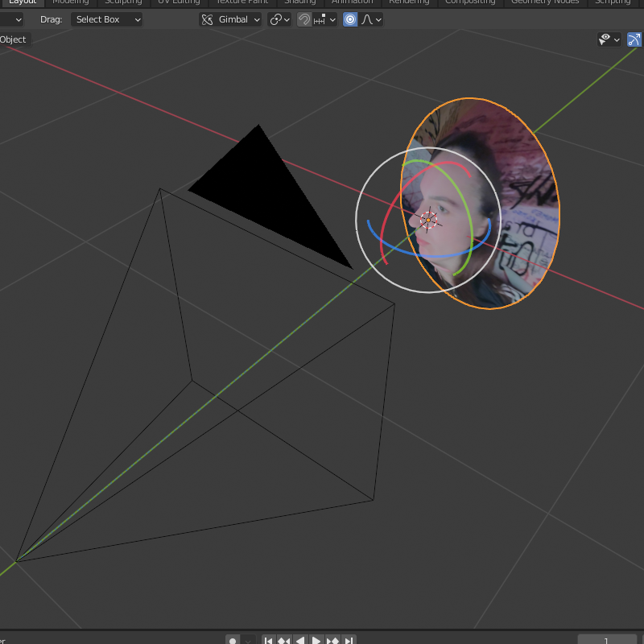
Task: Open the Modeling workspace tab
Action: click(x=70, y=2)
